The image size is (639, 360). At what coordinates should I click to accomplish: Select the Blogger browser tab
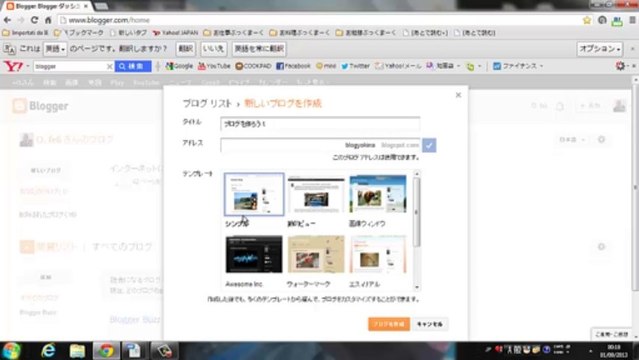coord(47,6)
